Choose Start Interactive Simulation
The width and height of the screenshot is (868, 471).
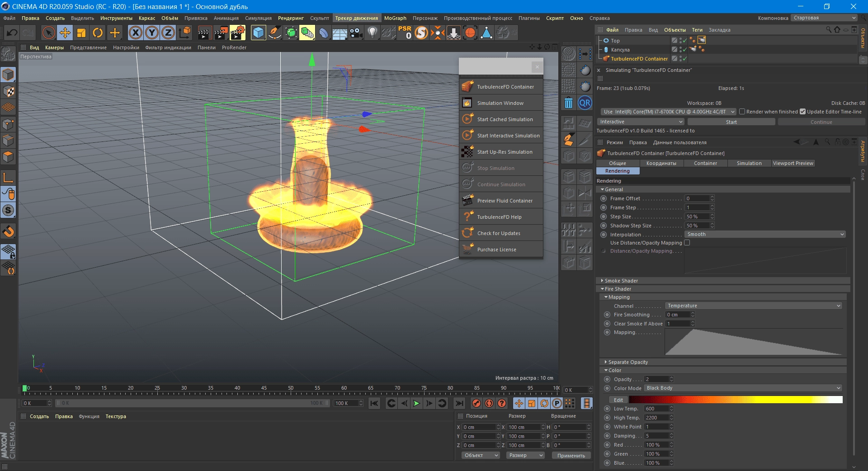(501, 136)
